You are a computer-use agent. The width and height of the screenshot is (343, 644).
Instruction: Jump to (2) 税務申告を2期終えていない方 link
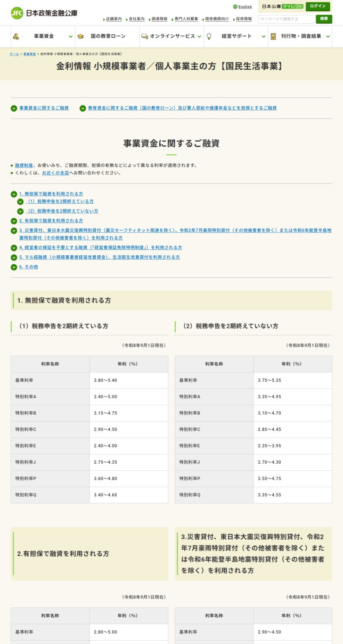click(x=62, y=211)
